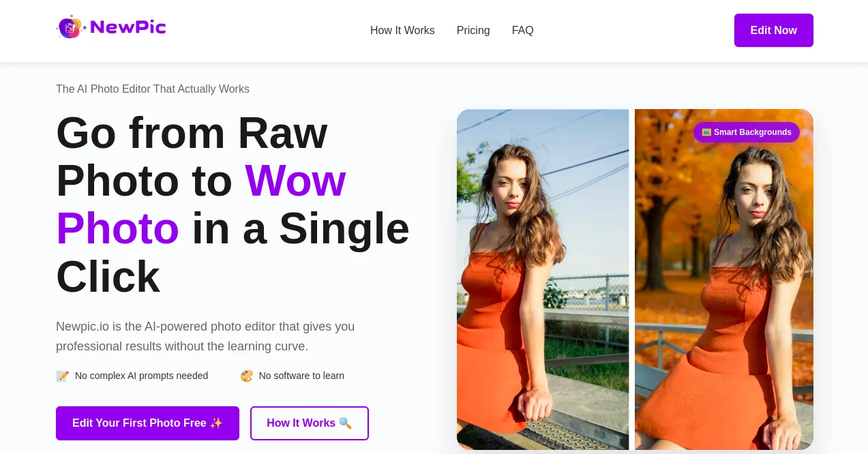Click the sparkles icon in the free photo button

(x=216, y=423)
